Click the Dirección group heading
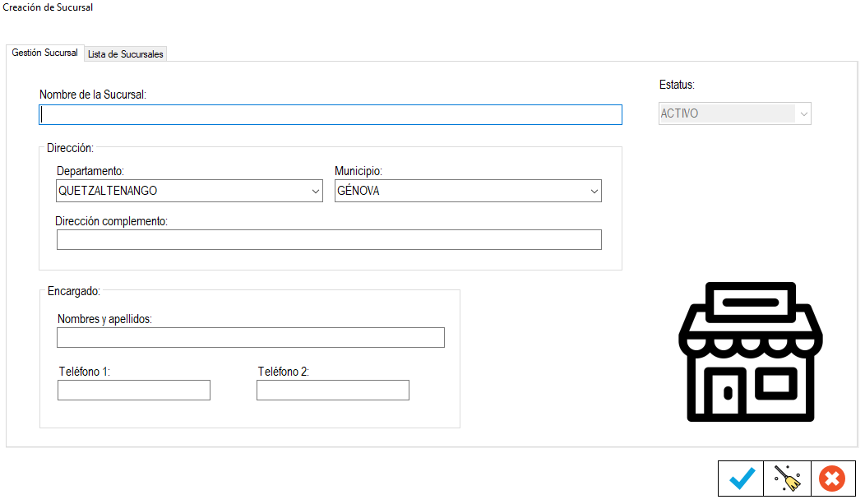Screen dimensions: 865x504 [70, 148]
